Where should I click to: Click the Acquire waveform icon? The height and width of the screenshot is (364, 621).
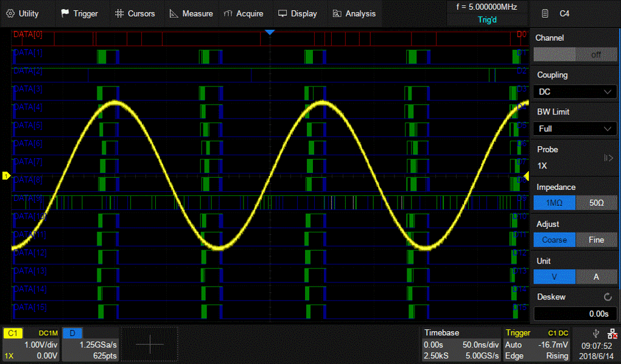pos(228,13)
